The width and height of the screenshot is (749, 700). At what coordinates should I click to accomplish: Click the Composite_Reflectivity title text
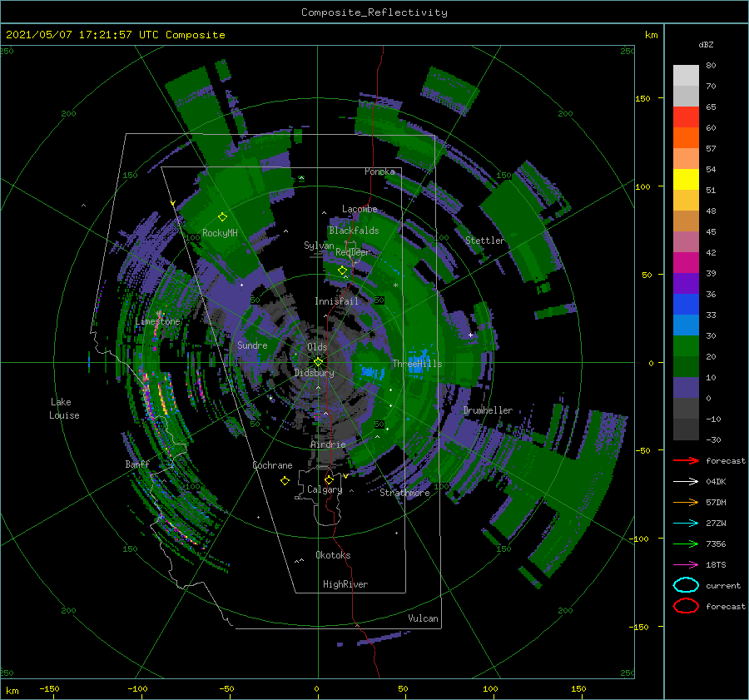point(374,12)
